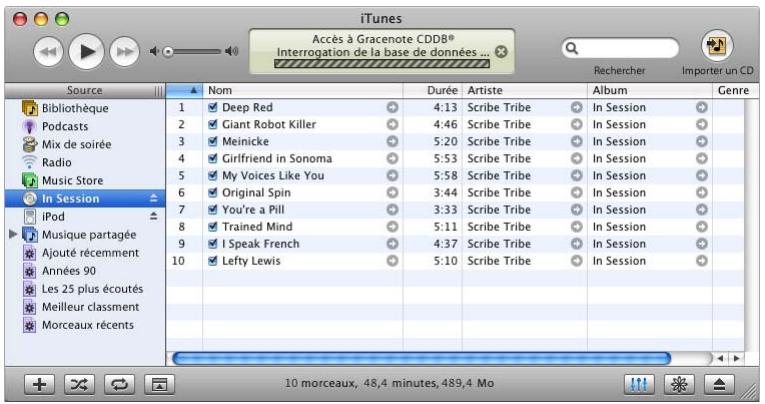The width and height of the screenshot is (765, 404).
Task: Click the scroll left arrow
Action: click(x=721, y=359)
